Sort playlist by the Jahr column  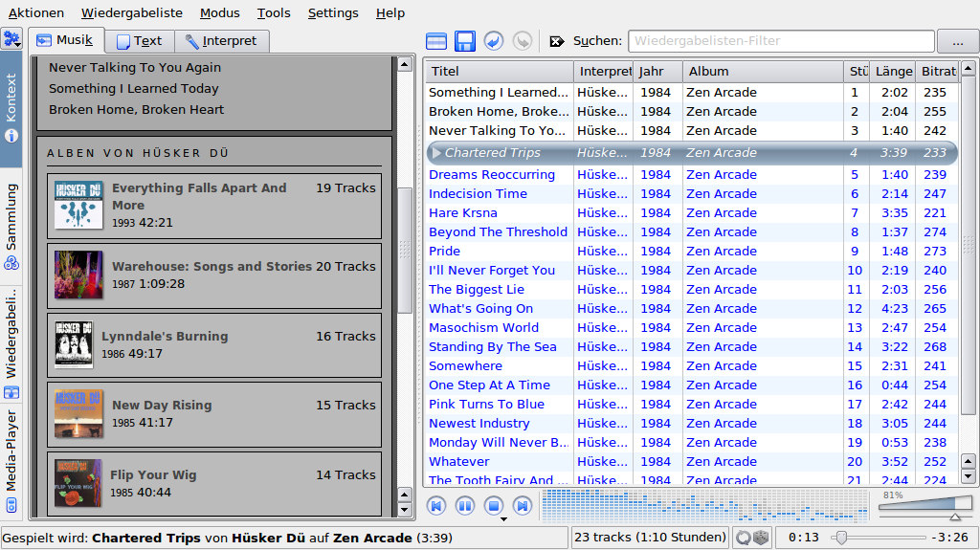[x=657, y=72]
